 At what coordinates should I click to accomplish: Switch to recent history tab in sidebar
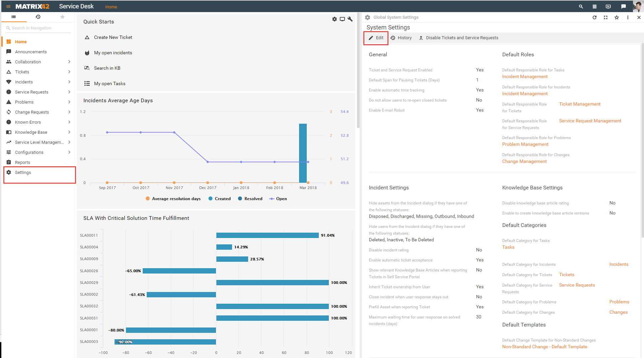coord(38,17)
